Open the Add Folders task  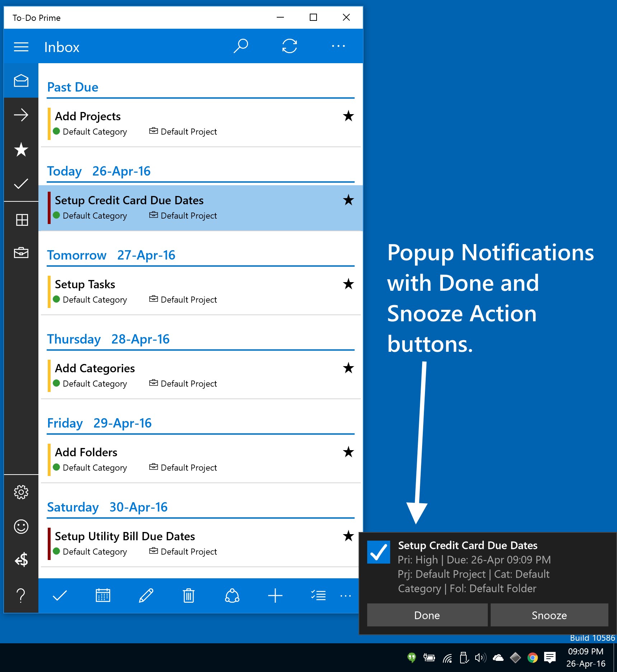[201, 459]
